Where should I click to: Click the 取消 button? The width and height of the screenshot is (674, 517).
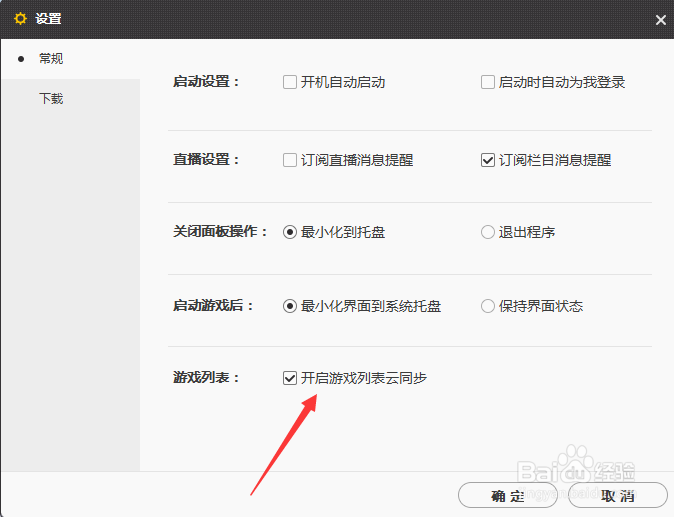click(x=618, y=495)
